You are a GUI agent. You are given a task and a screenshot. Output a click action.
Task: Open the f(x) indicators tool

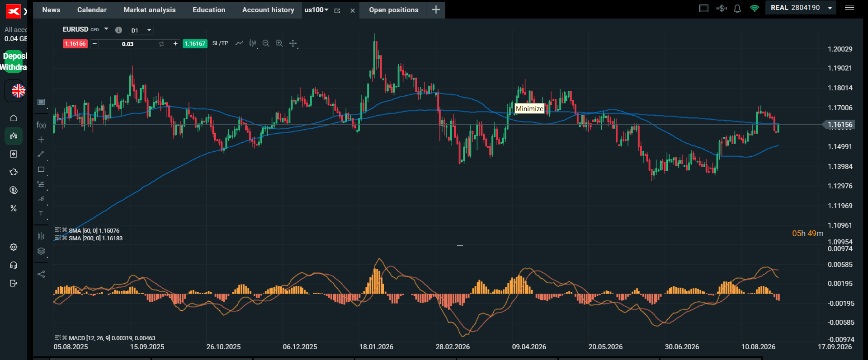[x=41, y=125]
